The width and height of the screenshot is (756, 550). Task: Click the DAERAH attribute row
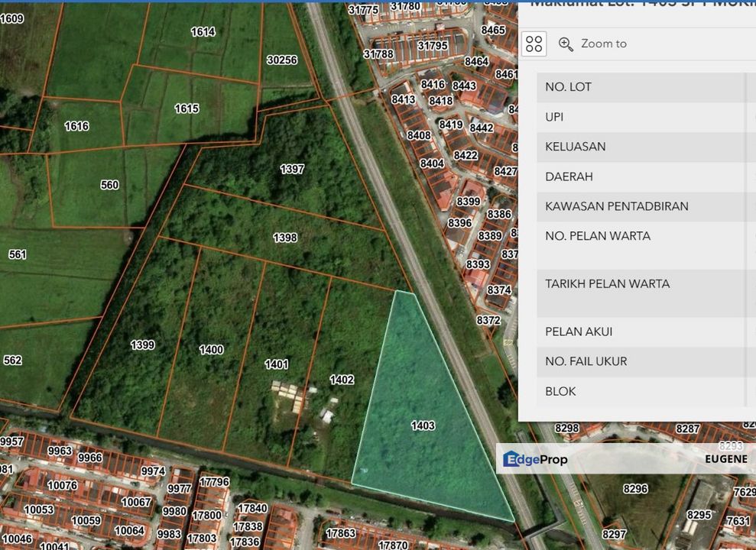point(642,176)
